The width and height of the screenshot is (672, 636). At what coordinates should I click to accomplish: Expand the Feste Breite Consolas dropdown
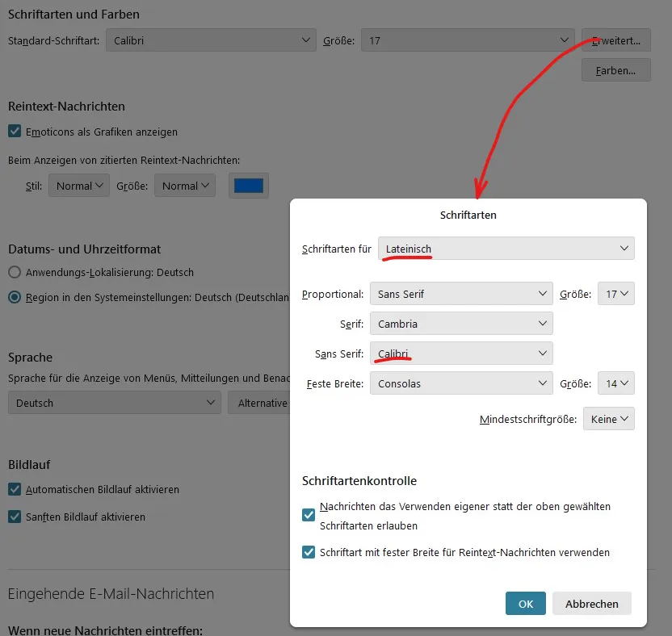click(461, 383)
